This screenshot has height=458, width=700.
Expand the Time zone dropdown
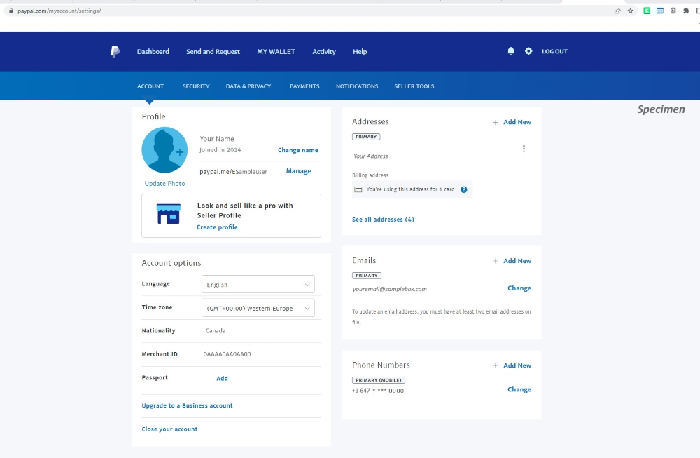[258, 308]
